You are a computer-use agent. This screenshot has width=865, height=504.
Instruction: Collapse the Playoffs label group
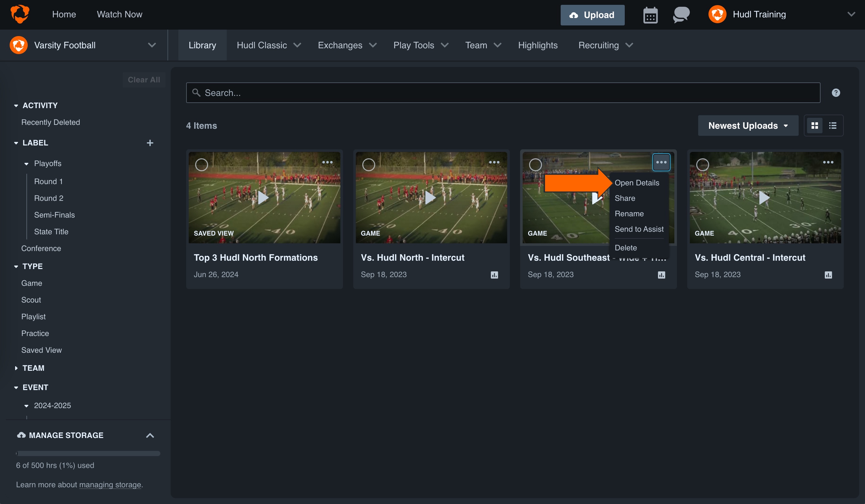27,163
